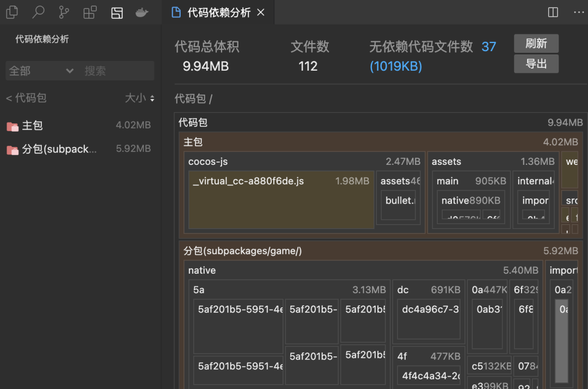Image resolution: width=588 pixels, height=389 pixels.
Task: Open the extensions blocks icon
Action: (x=90, y=13)
